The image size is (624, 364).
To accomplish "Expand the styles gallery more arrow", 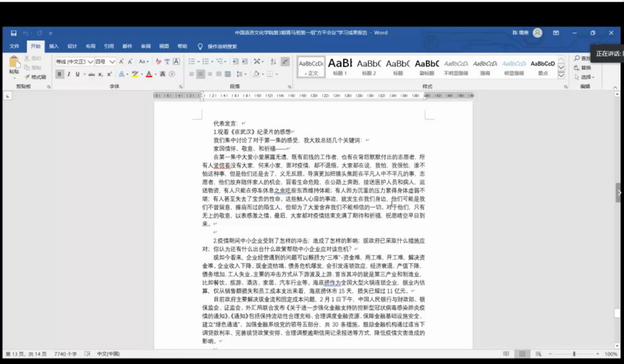I will pyautogui.click(x=560, y=75).
